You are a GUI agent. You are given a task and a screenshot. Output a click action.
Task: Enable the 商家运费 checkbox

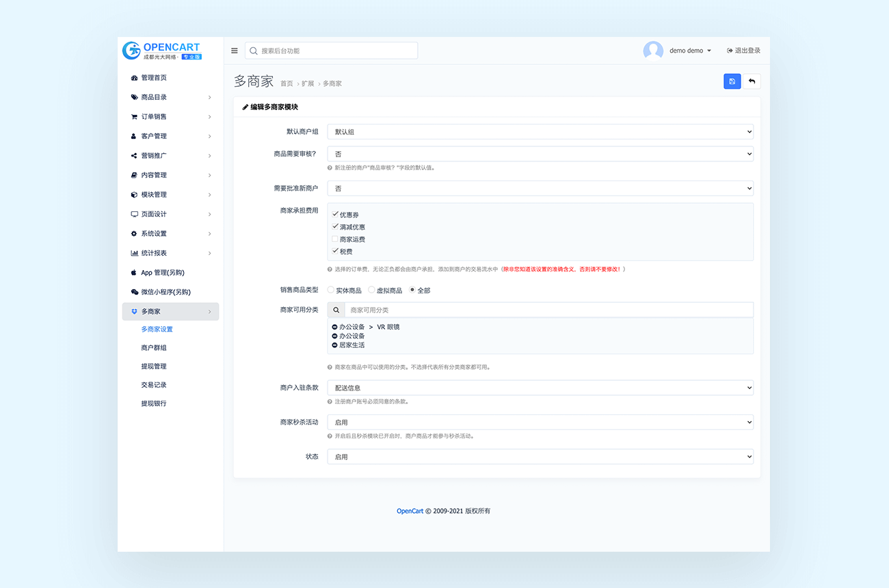click(335, 239)
